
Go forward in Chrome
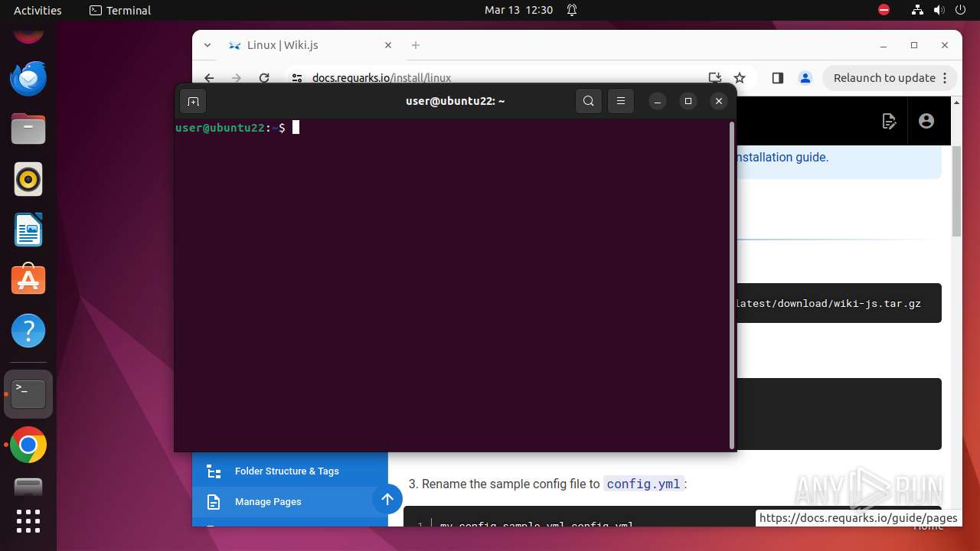pos(237,78)
